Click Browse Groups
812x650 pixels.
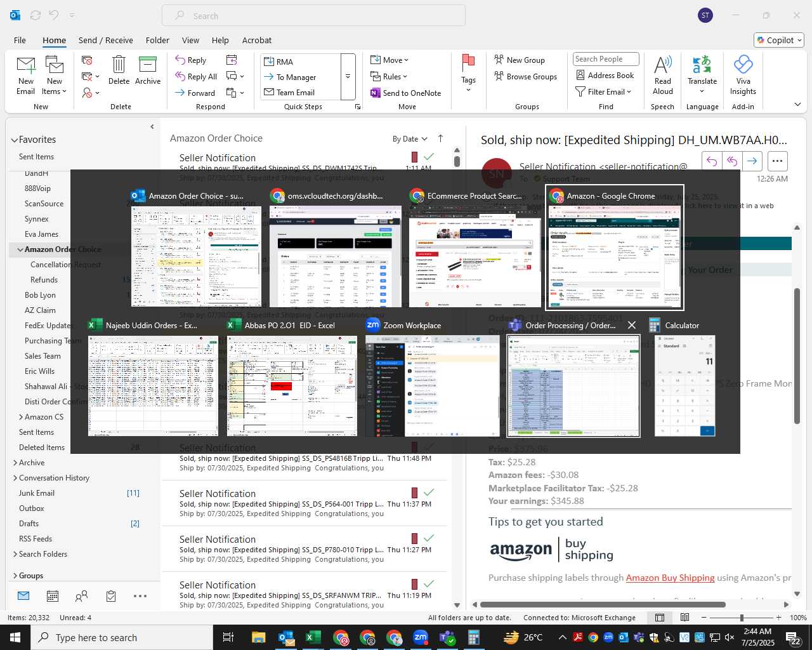tap(526, 76)
